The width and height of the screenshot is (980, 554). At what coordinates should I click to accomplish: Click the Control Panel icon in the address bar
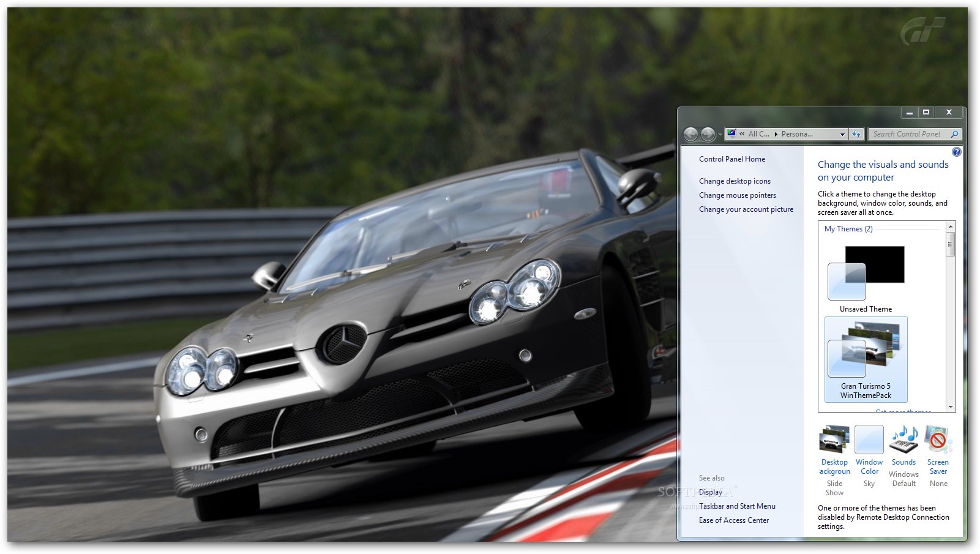tap(731, 133)
